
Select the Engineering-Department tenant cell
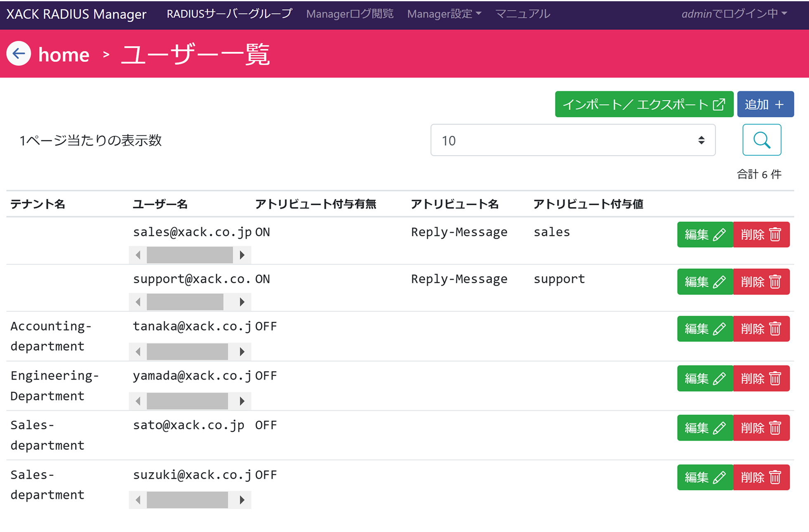point(54,385)
